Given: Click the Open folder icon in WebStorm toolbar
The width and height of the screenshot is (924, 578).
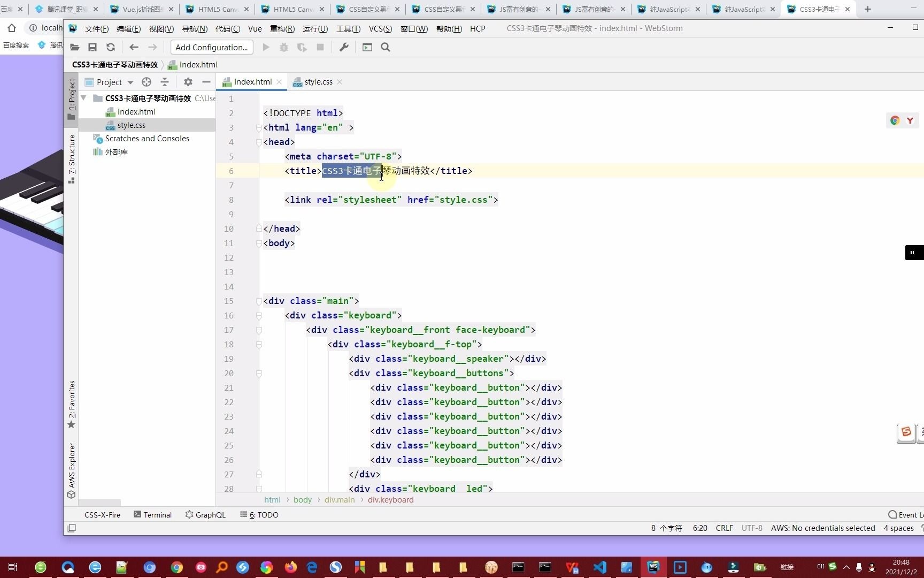Looking at the screenshot, I should coord(75,47).
